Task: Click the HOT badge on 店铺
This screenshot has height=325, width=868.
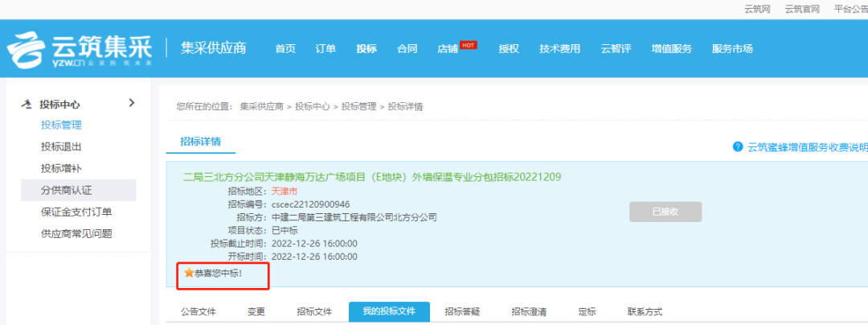Action: pos(469,45)
